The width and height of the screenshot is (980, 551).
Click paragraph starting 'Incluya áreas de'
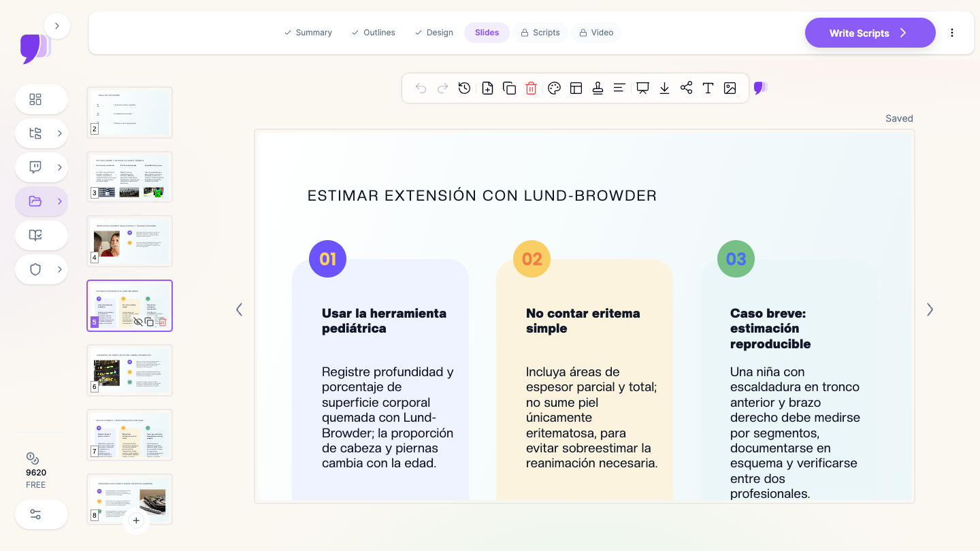(x=592, y=417)
